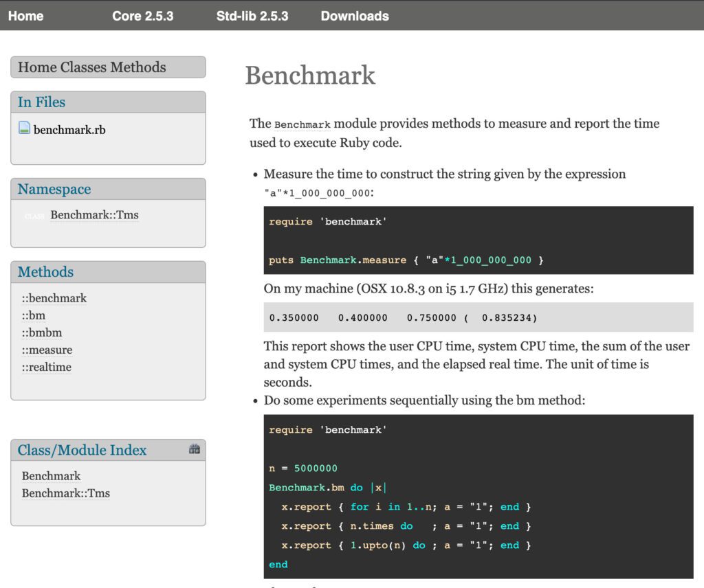Image resolution: width=704 pixels, height=588 pixels.
Task: Collapse the Methods section header
Action: click(x=45, y=272)
